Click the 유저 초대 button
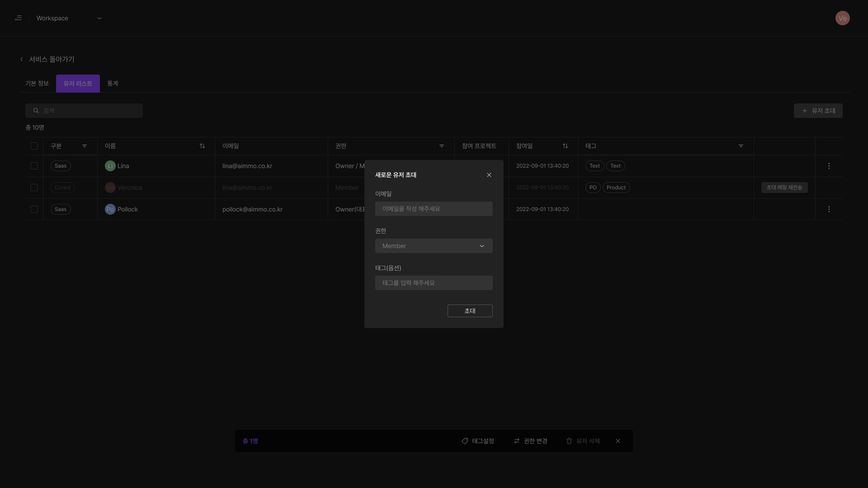 click(818, 111)
